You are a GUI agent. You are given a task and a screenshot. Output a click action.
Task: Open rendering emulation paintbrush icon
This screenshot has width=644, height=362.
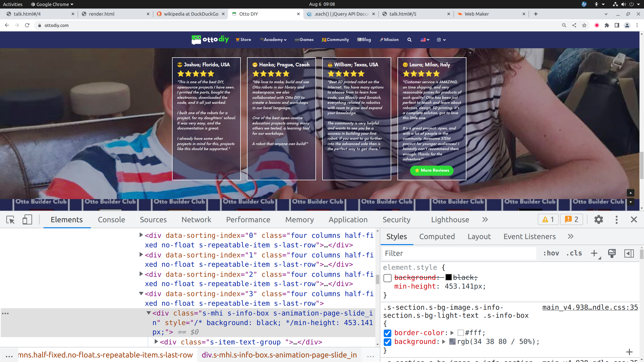(612, 253)
